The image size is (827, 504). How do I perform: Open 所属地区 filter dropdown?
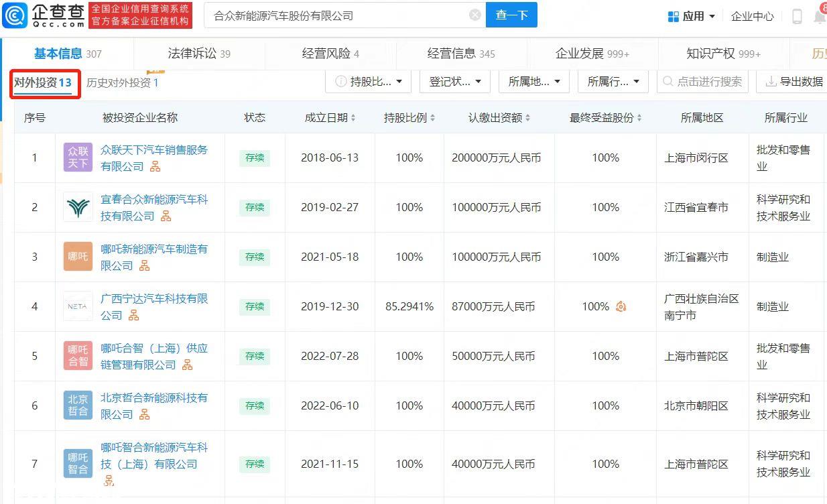point(534,82)
